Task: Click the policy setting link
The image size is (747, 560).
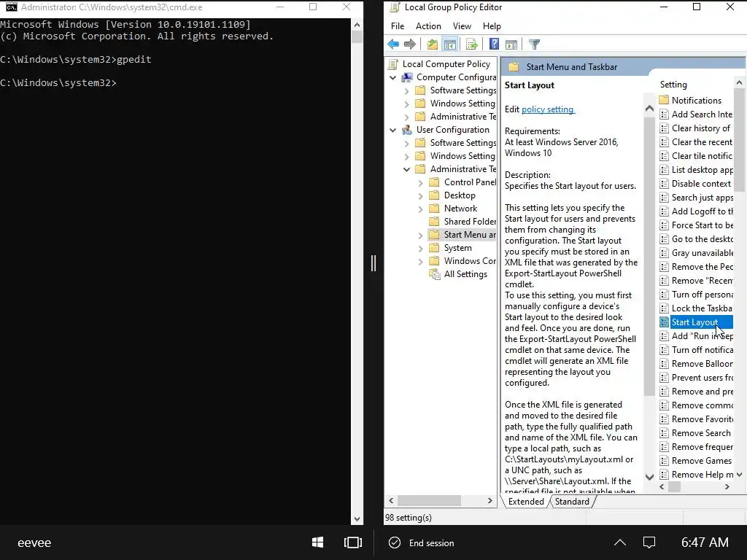Action: [548, 109]
